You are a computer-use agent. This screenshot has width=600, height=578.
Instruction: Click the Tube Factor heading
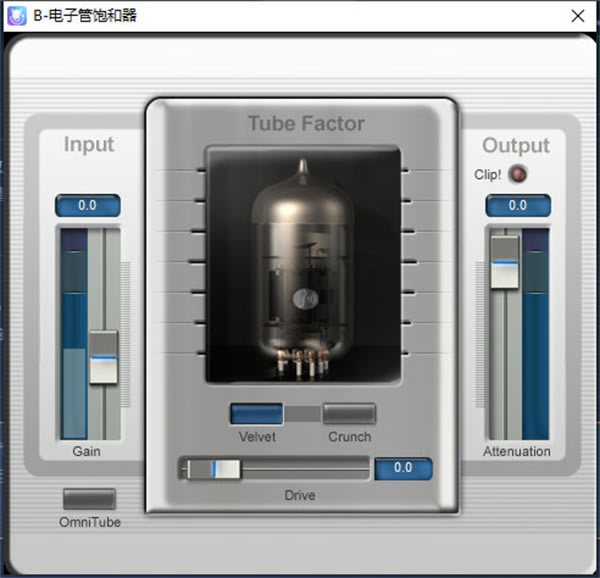306,124
